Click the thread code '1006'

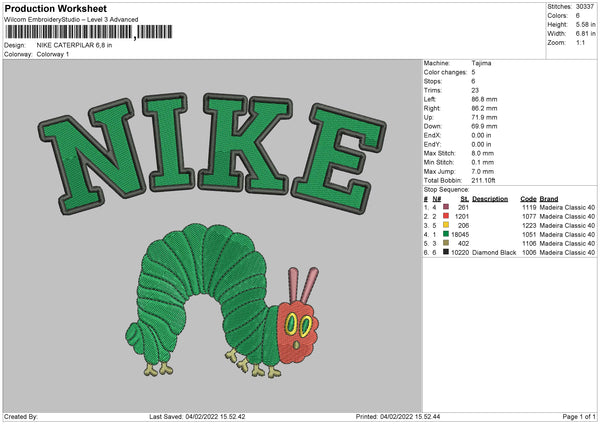click(x=529, y=253)
